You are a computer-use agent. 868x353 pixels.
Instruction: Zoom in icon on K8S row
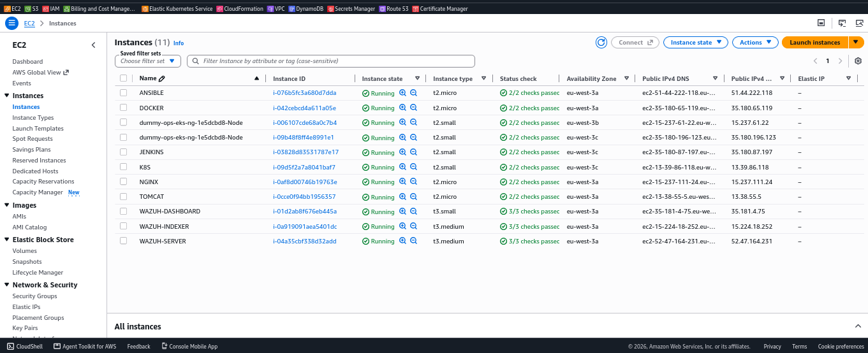tap(402, 167)
